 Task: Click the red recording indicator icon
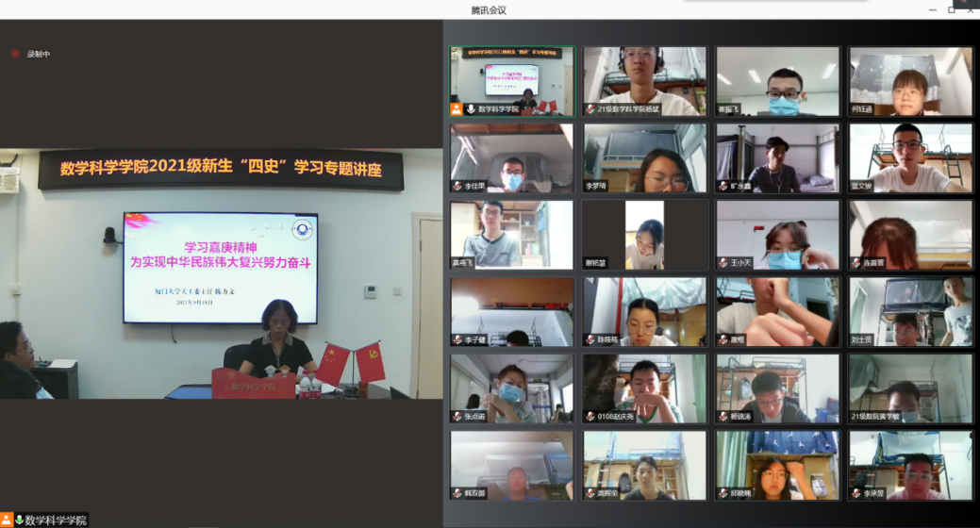tap(14, 54)
